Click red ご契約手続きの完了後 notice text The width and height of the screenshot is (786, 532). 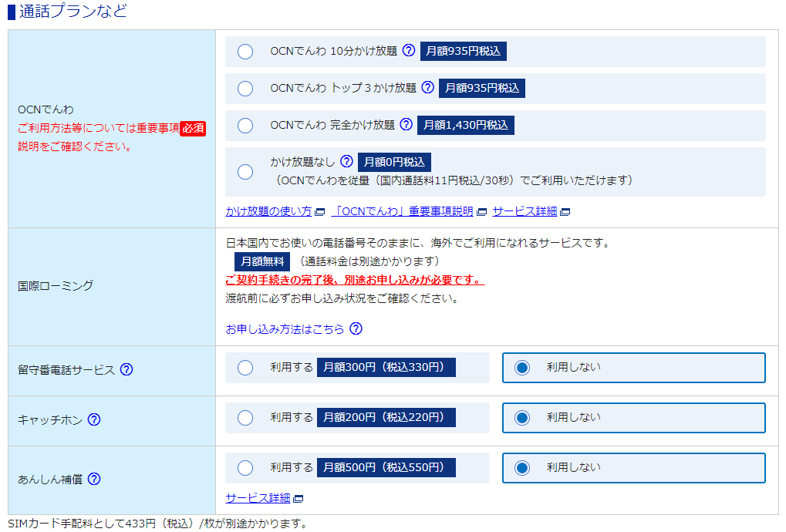[355, 280]
